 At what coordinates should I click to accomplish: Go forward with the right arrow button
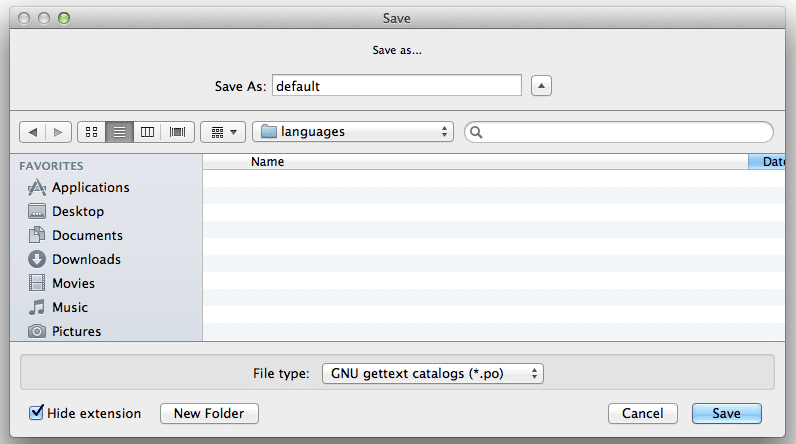pyautogui.click(x=58, y=132)
